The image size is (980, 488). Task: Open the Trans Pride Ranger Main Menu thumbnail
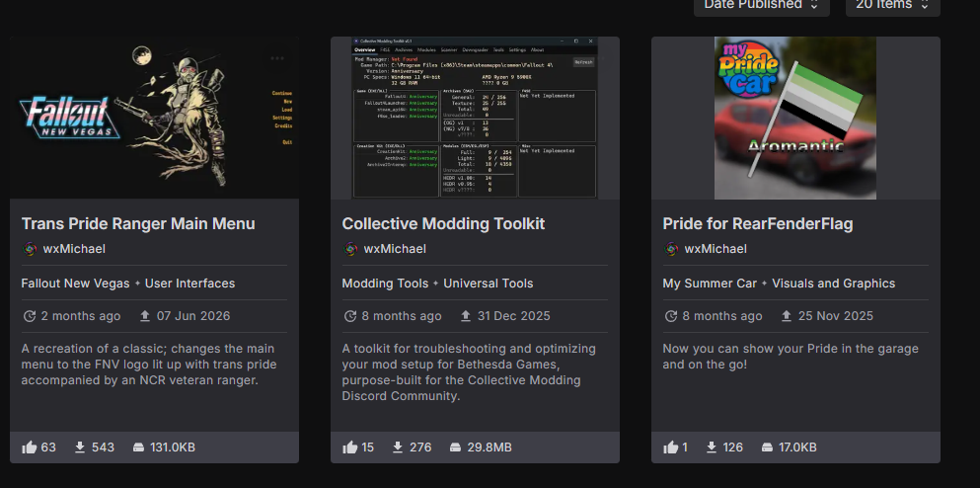(154, 118)
